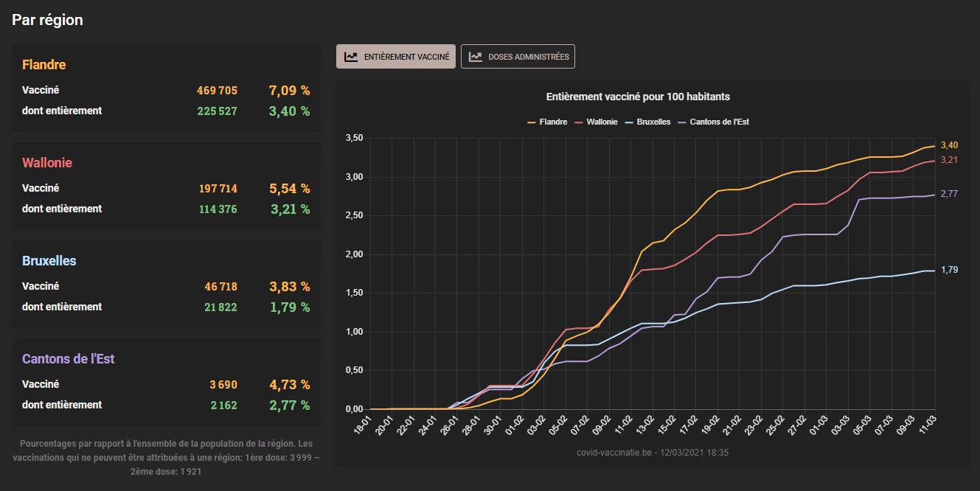Select the Bruxelles region heading
The width and height of the screenshot is (980, 491).
click(49, 261)
